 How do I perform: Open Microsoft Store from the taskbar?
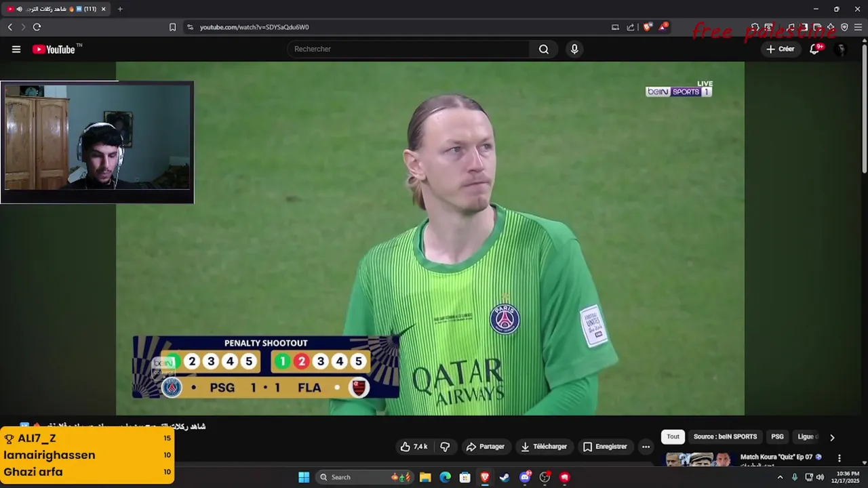(465, 477)
